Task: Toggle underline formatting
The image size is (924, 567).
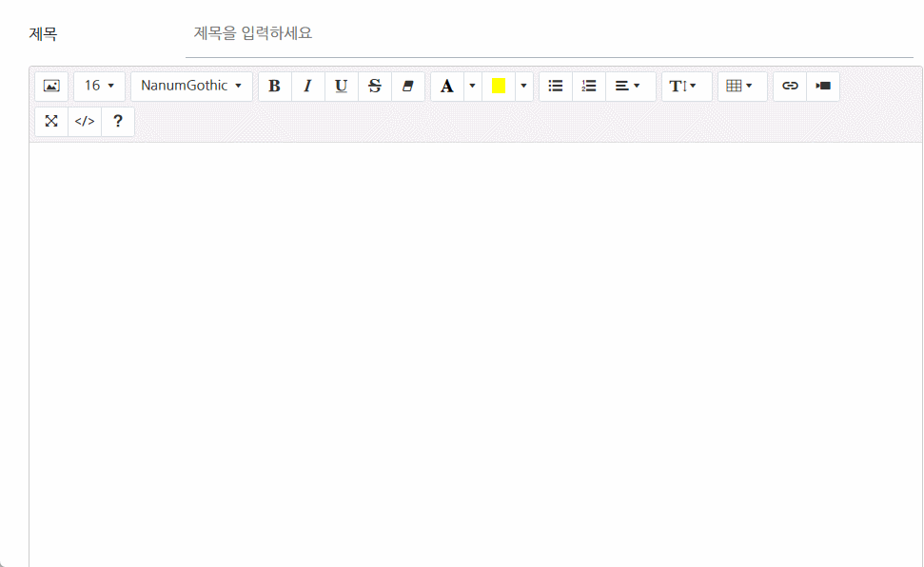Action: (342, 86)
